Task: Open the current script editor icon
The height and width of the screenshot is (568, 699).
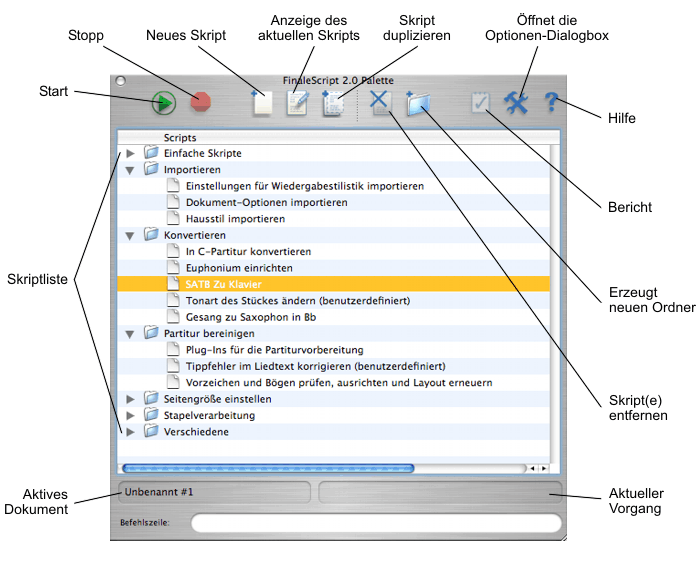Action: click(x=297, y=103)
